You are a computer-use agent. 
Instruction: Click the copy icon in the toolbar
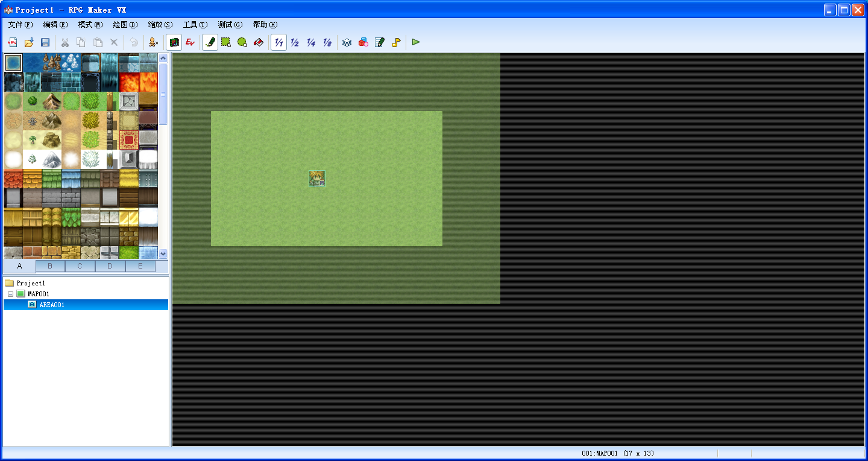[x=81, y=42]
